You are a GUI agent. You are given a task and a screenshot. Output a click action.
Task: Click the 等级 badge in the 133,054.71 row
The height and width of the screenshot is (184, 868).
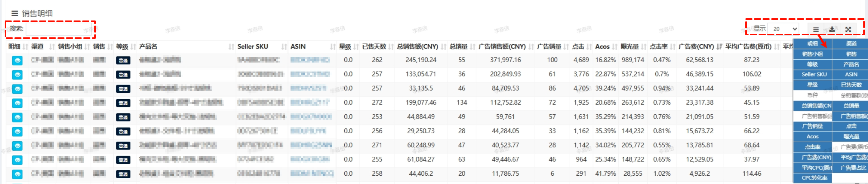(x=123, y=75)
